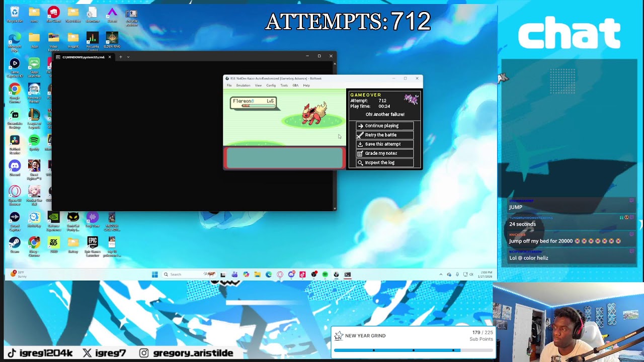This screenshot has width=644, height=362.
Task: Open the File menu in BizHawk
Action: tap(229, 85)
